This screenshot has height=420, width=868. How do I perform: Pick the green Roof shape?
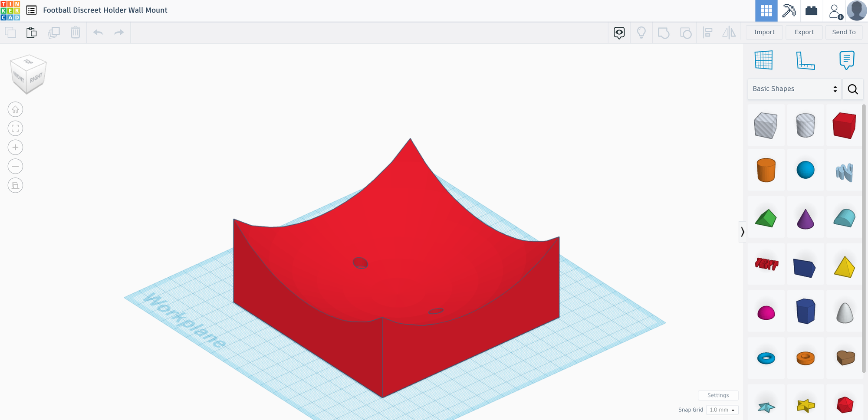click(x=766, y=218)
